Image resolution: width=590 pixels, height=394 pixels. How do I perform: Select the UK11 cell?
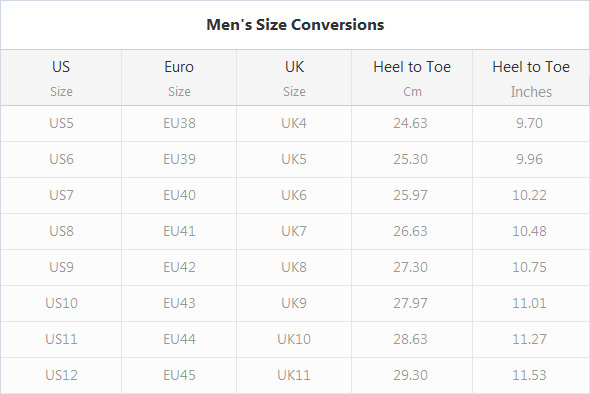coord(294,375)
